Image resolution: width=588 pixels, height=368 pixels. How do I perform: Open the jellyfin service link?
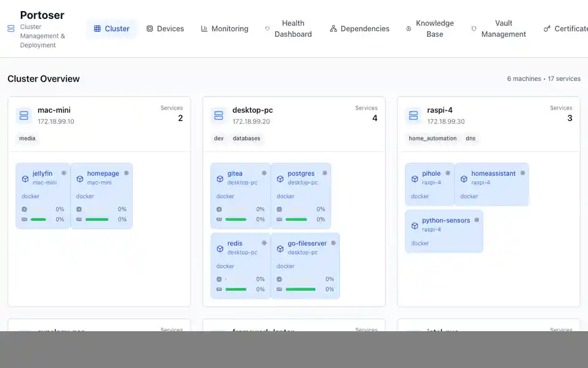[42, 174]
